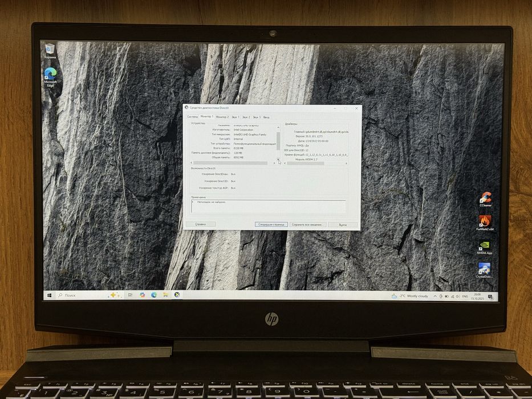532x399 pixels.
Task: Click the Следующая страница button
Action: pyautogui.click(x=271, y=224)
